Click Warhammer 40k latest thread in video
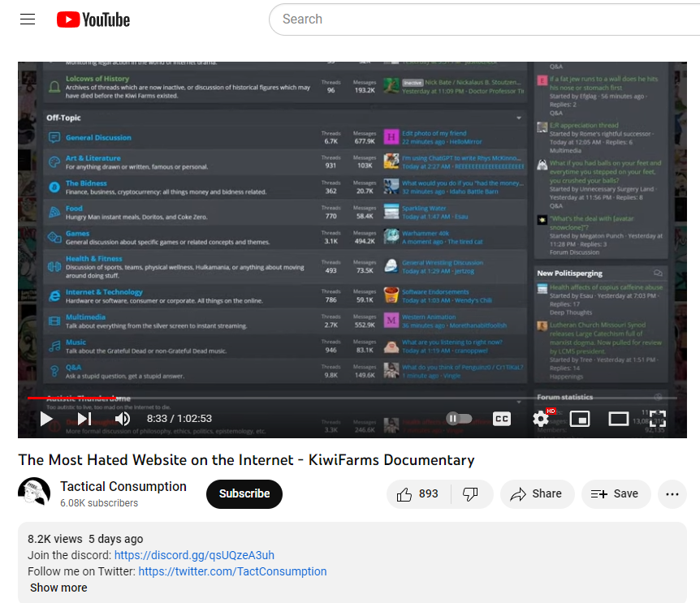Screen dimensions: 700x603 pyautogui.click(x=426, y=233)
